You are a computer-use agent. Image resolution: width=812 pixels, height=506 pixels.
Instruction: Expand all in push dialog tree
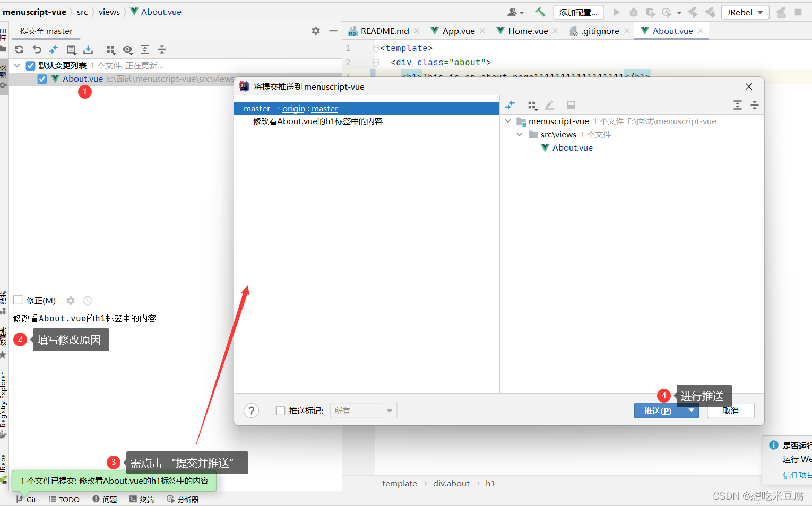click(x=738, y=105)
